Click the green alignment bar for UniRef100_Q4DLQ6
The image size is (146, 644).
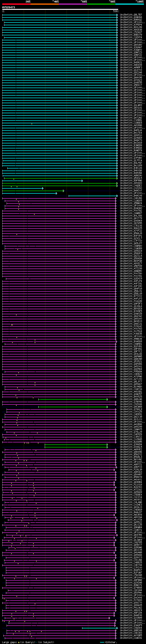(73, 400)
